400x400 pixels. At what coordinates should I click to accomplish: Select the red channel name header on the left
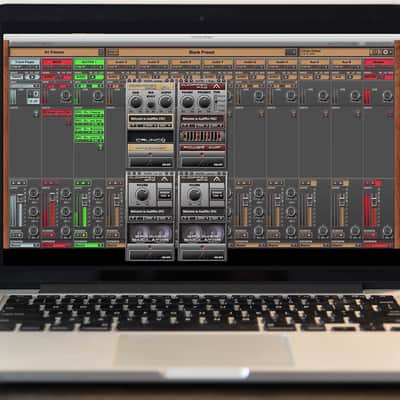pyautogui.click(x=57, y=62)
